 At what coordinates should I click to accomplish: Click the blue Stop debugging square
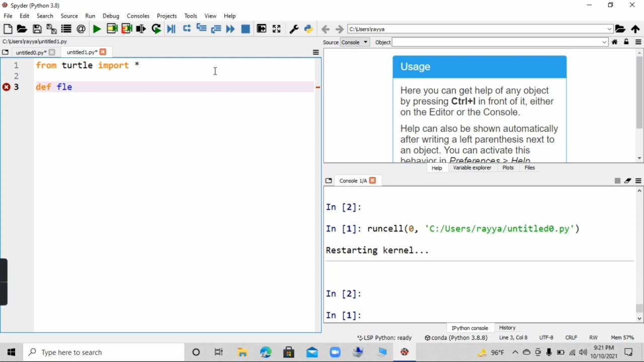tap(246, 29)
